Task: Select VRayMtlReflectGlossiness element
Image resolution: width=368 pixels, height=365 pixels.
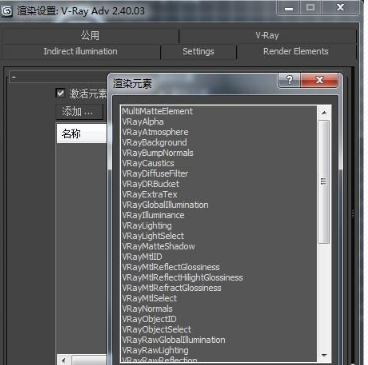Action: tap(219, 267)
